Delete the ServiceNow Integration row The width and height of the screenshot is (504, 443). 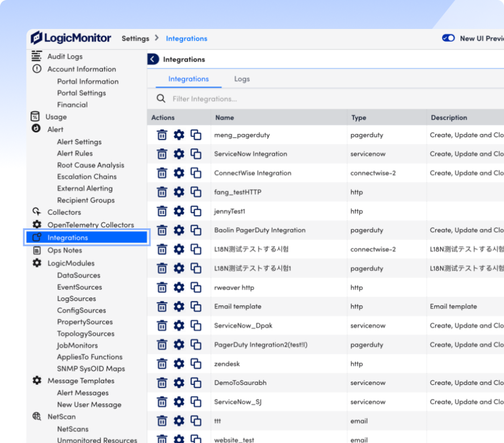tap(162, 154)
